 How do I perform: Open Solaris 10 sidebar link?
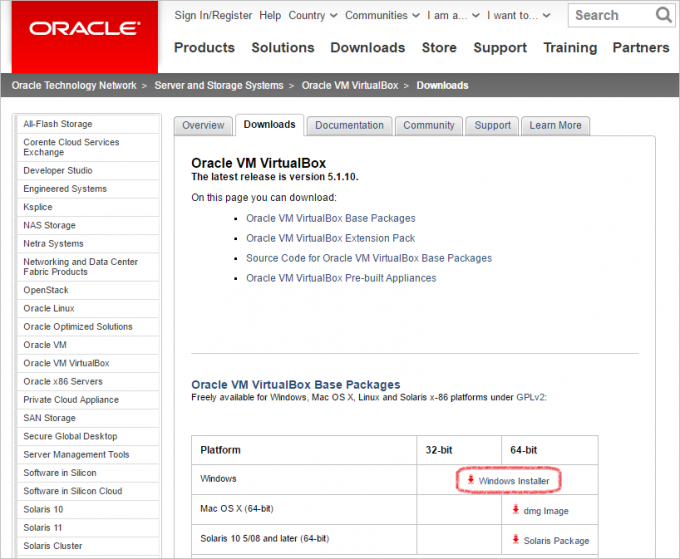click(43, 510)
